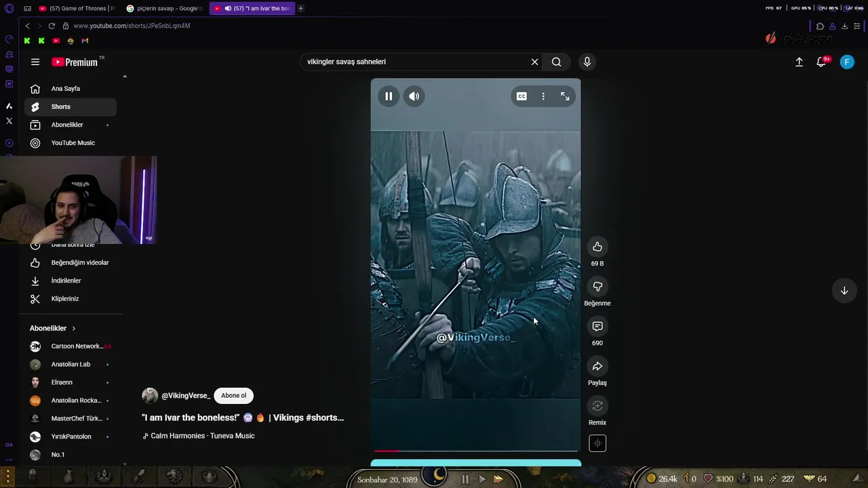Open browser downloads icon

point(844,26)
